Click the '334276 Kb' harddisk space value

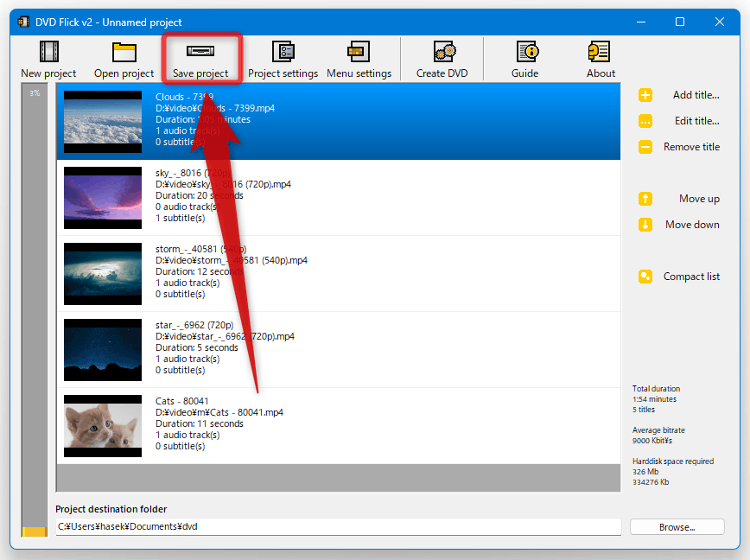pos(651,482)
